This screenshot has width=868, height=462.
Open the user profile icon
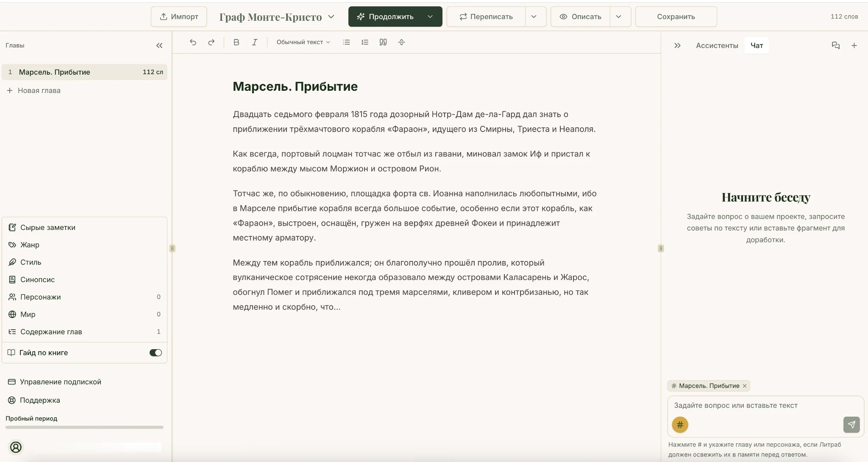(16, 447)
